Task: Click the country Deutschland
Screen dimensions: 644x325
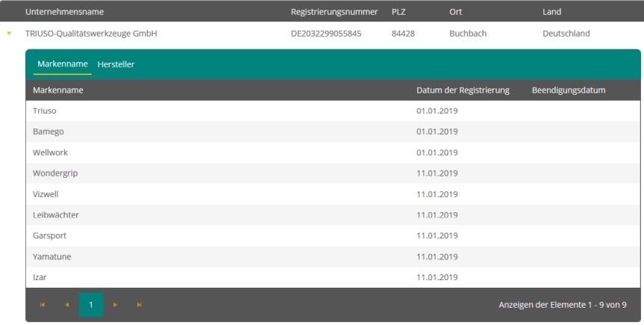Action: pyautogui.click(x=566, y=34)
